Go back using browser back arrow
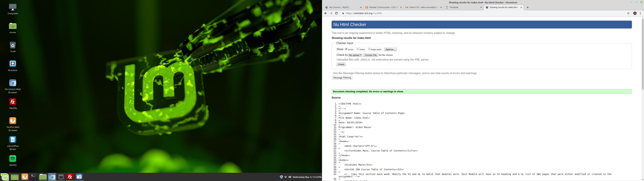This screenshot has height=181, width=644. [x=326, y=13]
